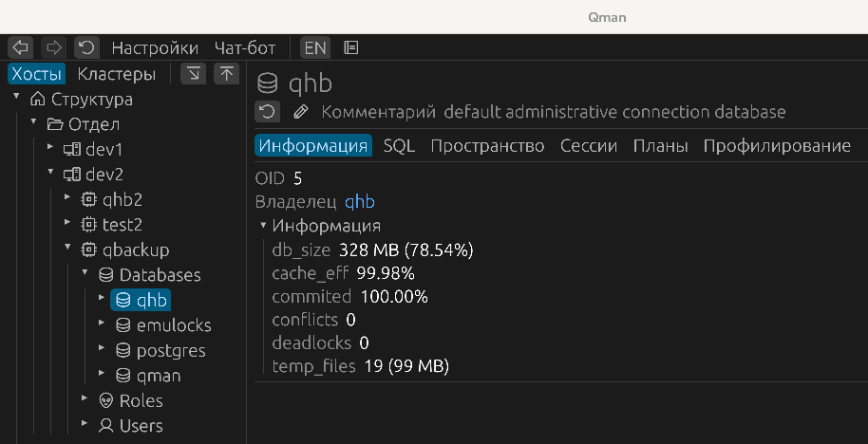868x444 pixels.
Task: Switch to the Профилирование tab
Action: [776, 146]
